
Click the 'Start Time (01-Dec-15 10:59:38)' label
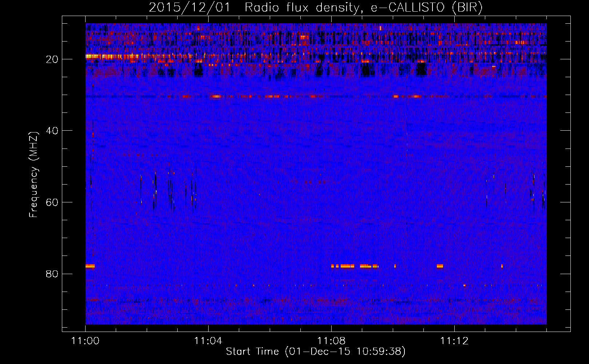(x=316, y=352)
